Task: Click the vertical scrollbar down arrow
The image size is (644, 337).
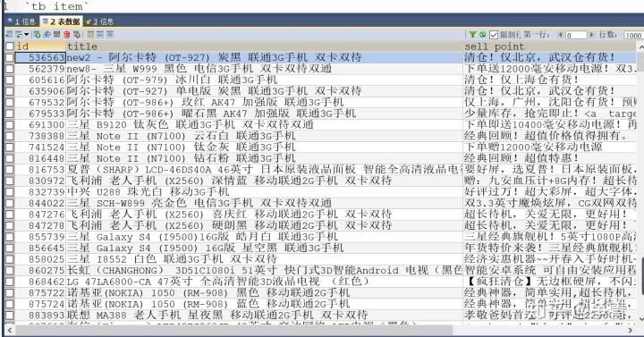Action: pos(640,318)
